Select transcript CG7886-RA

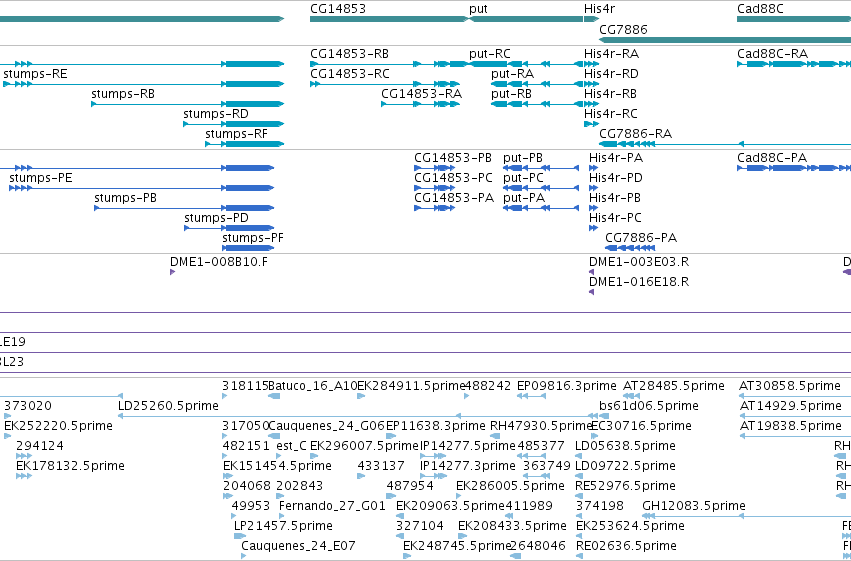click(725, 144)
